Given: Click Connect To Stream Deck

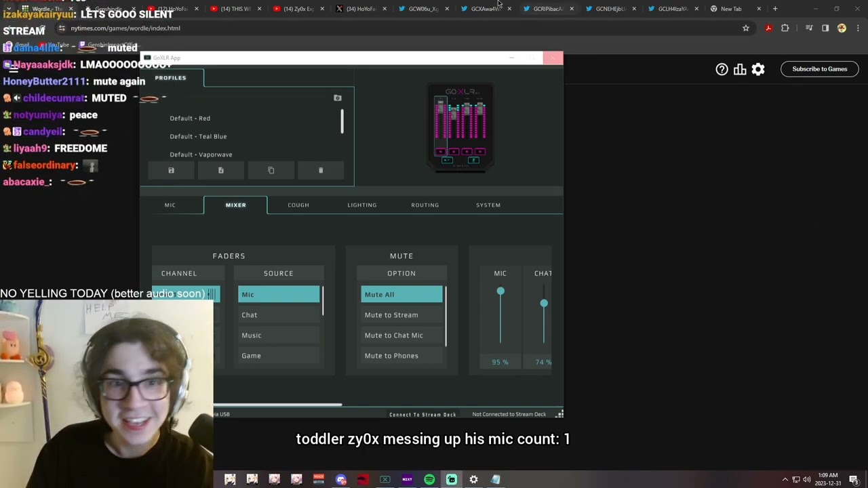Looking at the screenshot, I should [422, 414].
